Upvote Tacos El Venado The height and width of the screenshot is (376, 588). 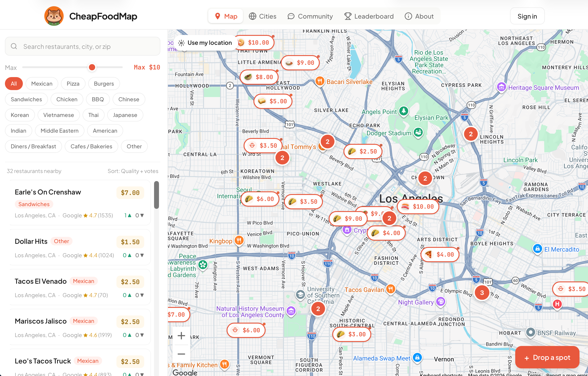point(127,295)
